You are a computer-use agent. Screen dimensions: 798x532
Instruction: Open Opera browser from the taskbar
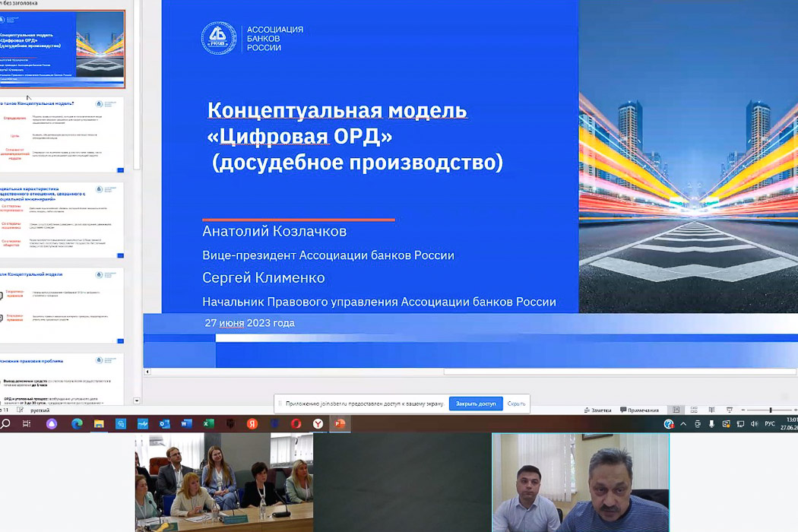296,423
